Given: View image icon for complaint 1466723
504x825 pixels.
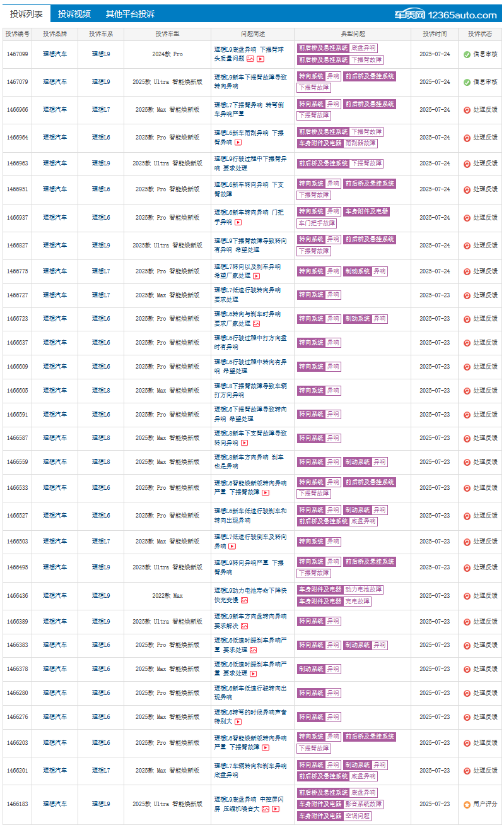Looking at the screenshot, I should coord(256,323).
